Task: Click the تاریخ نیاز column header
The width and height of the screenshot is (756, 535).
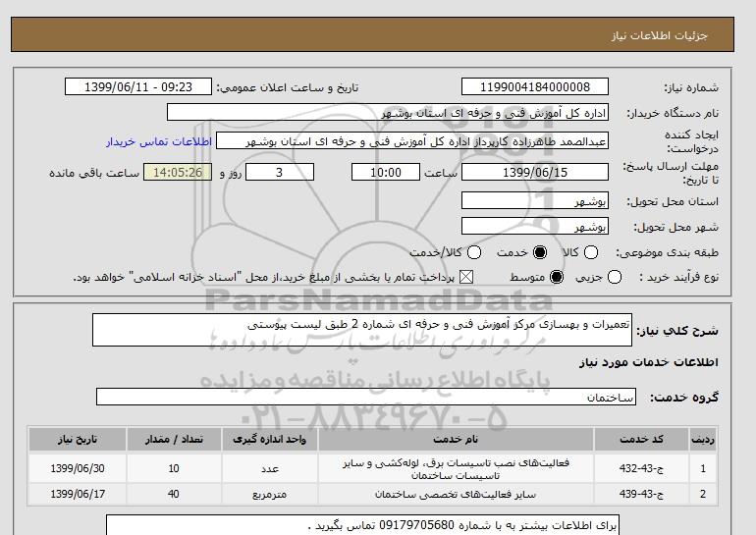Action: [78, 439]
